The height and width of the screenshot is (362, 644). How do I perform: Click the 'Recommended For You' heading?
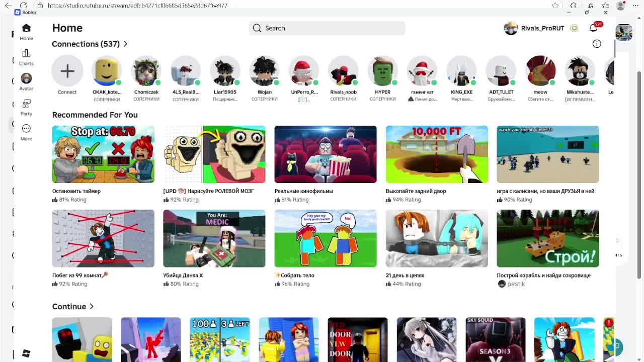pos(95,115)
